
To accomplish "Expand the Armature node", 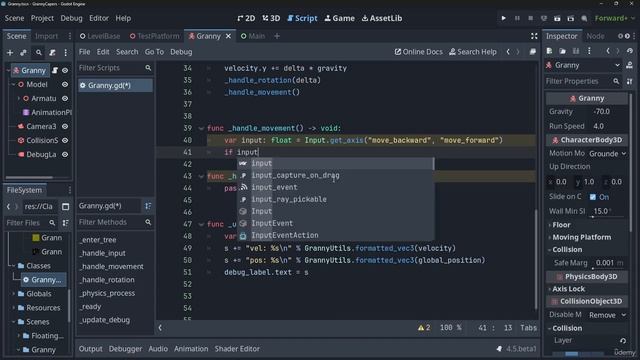I will (x=18, y=98).
